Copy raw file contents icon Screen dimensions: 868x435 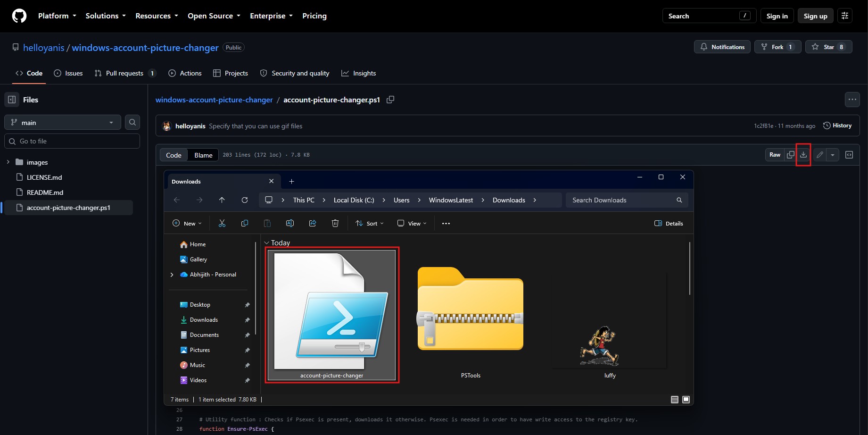tap(791, 155)
